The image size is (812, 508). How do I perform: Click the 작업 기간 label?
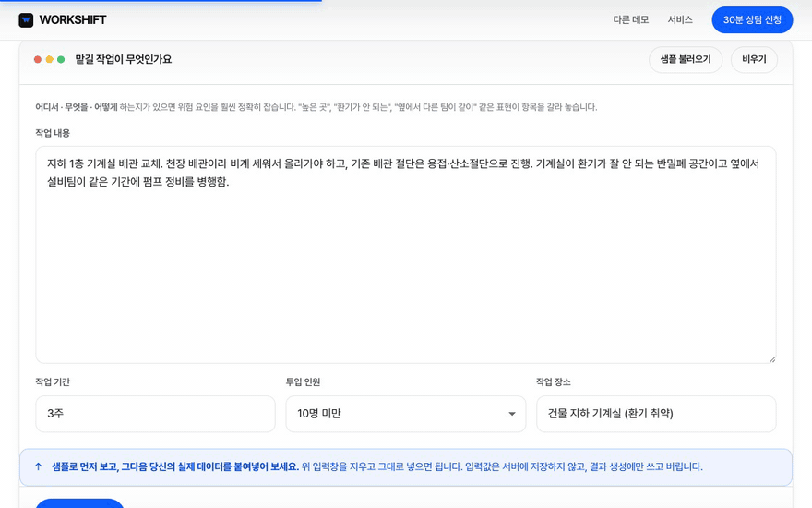[53, 382]
